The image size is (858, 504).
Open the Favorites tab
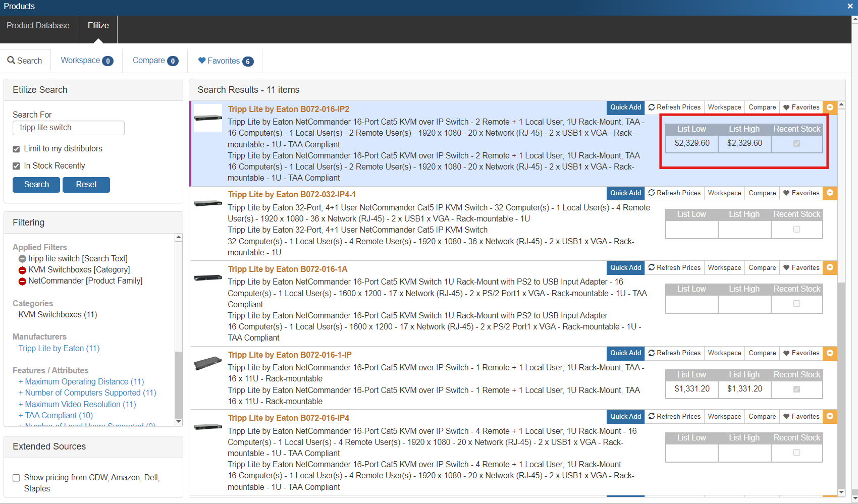225,61
